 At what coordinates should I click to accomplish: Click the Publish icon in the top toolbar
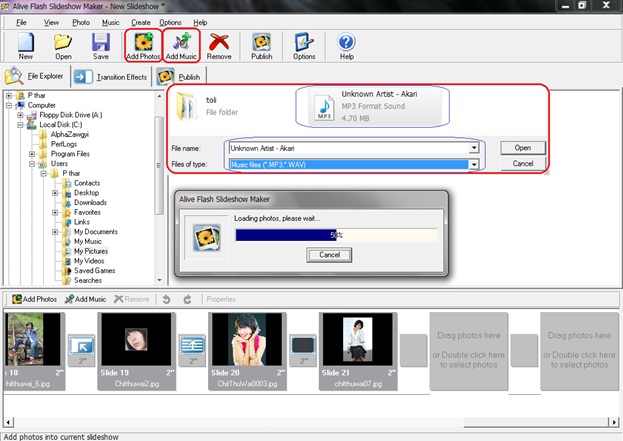(x=261, y=46)
